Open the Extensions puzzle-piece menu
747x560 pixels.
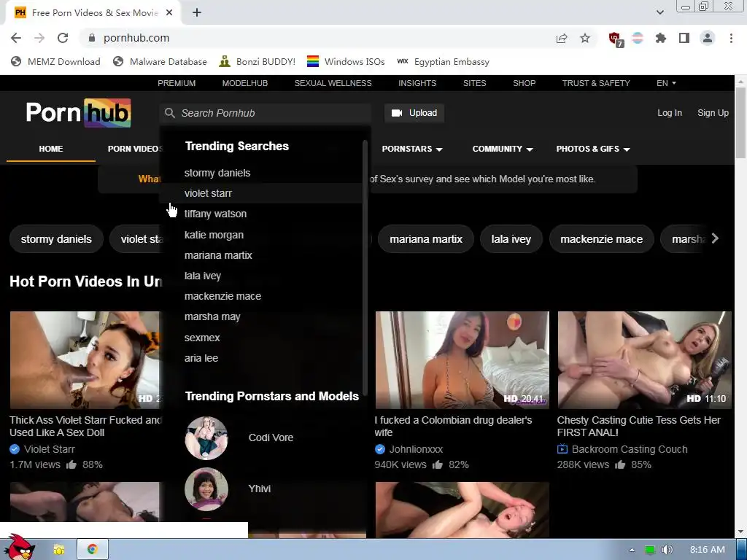(661, 38)
